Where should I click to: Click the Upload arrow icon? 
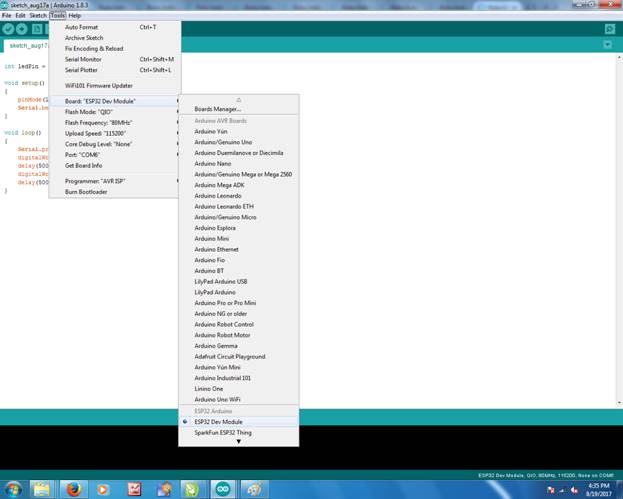[x=21, y=29]
